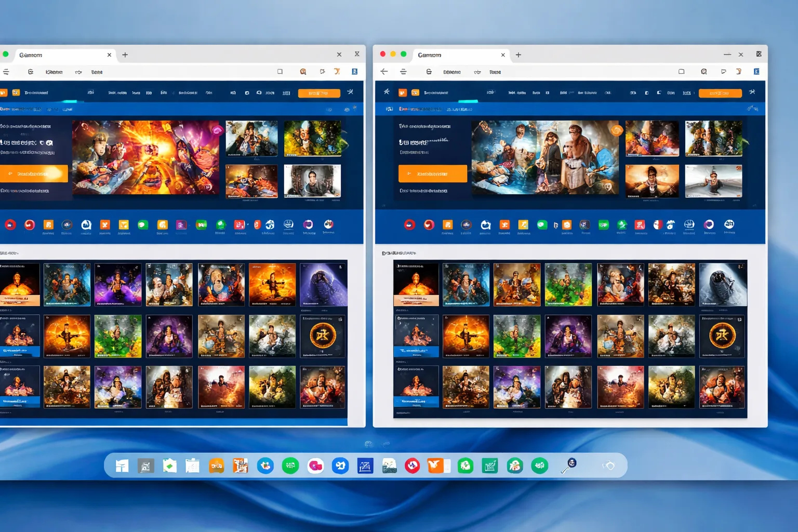Open the first white window icon in the dock

122,465
